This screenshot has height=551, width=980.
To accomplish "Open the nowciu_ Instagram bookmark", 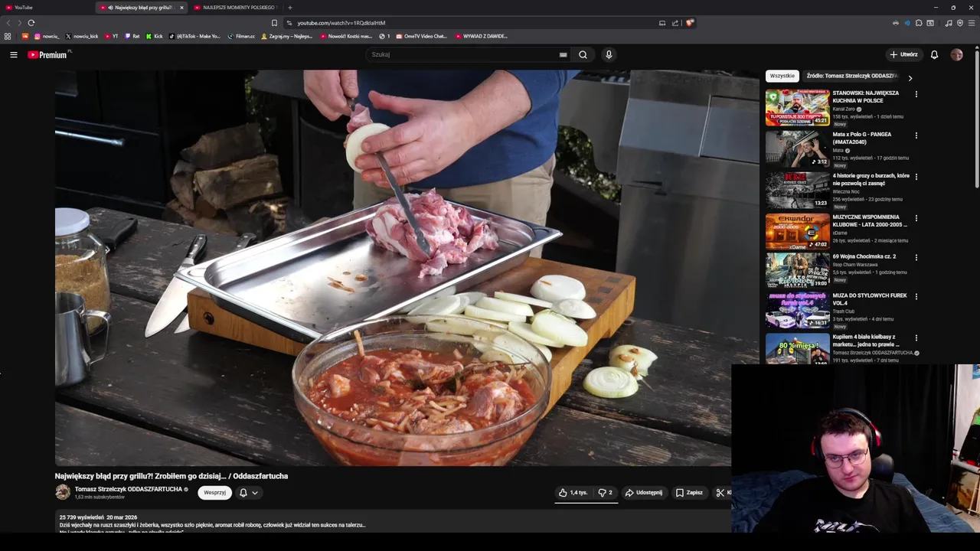I will (46, 36).
